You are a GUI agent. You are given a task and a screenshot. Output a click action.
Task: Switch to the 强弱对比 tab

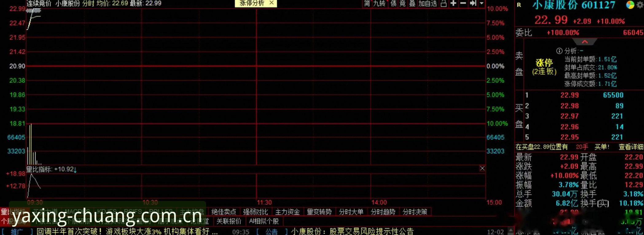[x=256, y=212]
